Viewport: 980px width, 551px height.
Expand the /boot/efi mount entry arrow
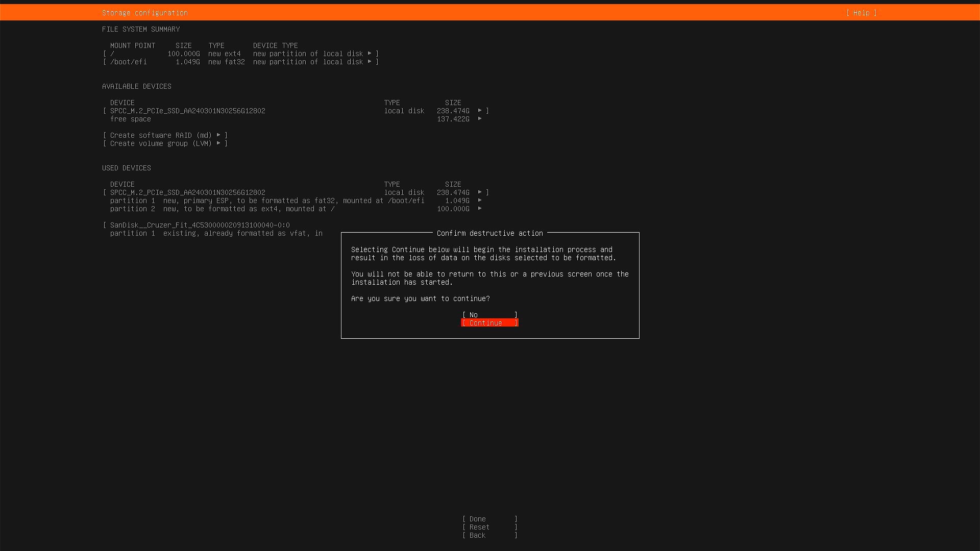pos(370,62)
